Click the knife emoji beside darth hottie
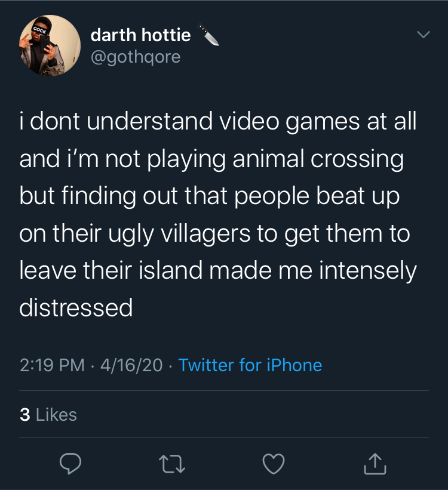This screenshot has height=490, width=448. 207,36
